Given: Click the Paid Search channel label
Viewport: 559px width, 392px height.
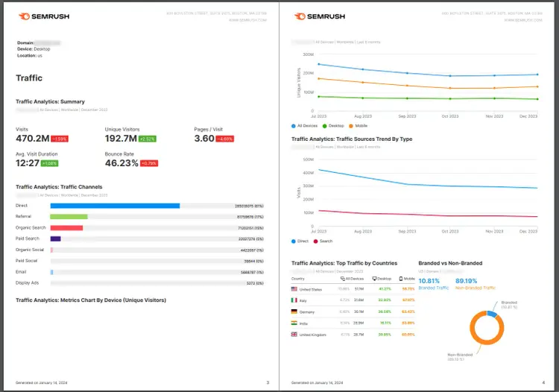Looking at the screenshot, I should click(x=28, y=238).
